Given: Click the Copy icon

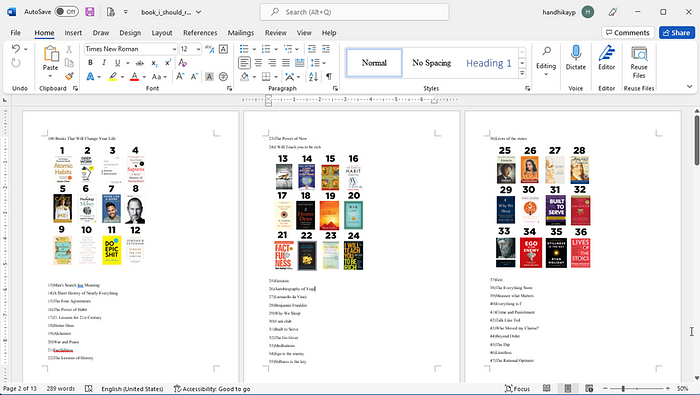Looking at the screenshot, I should tap(69, 62).
